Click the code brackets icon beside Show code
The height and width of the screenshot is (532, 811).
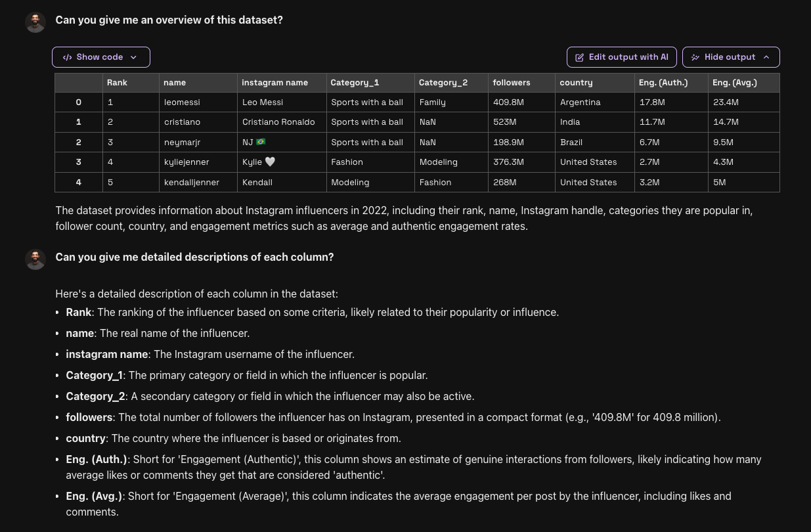pos(67,57)
